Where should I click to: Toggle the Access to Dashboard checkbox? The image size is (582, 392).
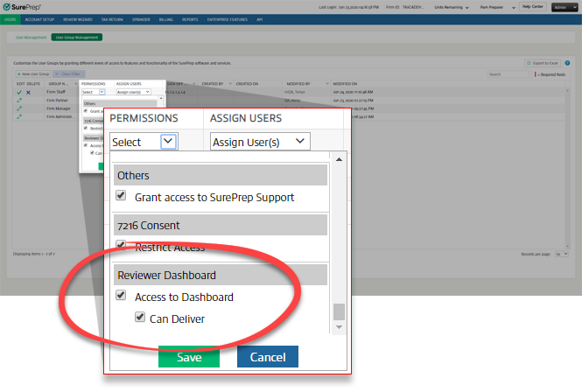coord(121,297)
